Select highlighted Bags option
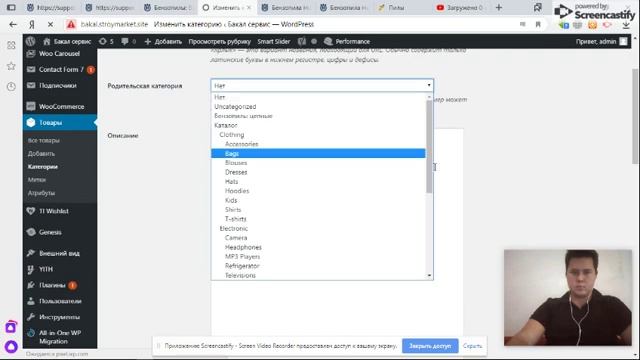Viewport: 640px width, 360px height. click(318, 153)
